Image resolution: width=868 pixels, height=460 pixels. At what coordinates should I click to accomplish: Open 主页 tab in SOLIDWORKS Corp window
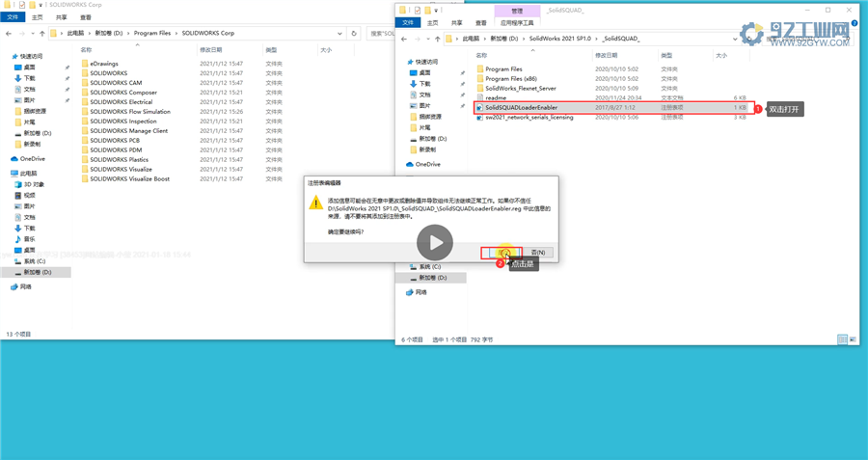[37, 17]
